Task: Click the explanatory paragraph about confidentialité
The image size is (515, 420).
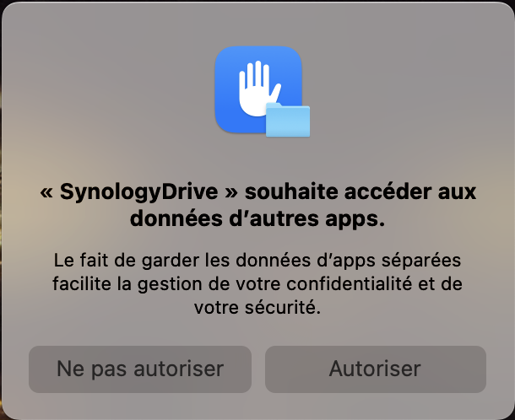Action: pos(257,284)
